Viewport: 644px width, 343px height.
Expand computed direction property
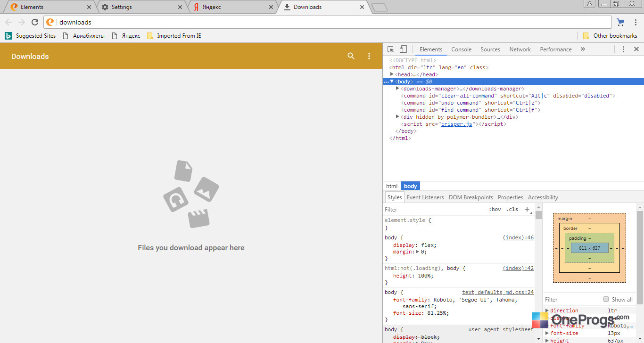[547, 310]
